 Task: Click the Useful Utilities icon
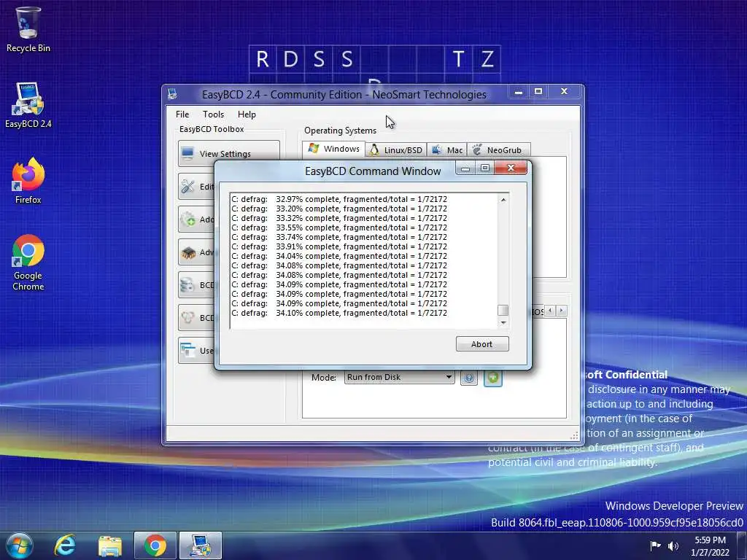[x=188, y=351]
